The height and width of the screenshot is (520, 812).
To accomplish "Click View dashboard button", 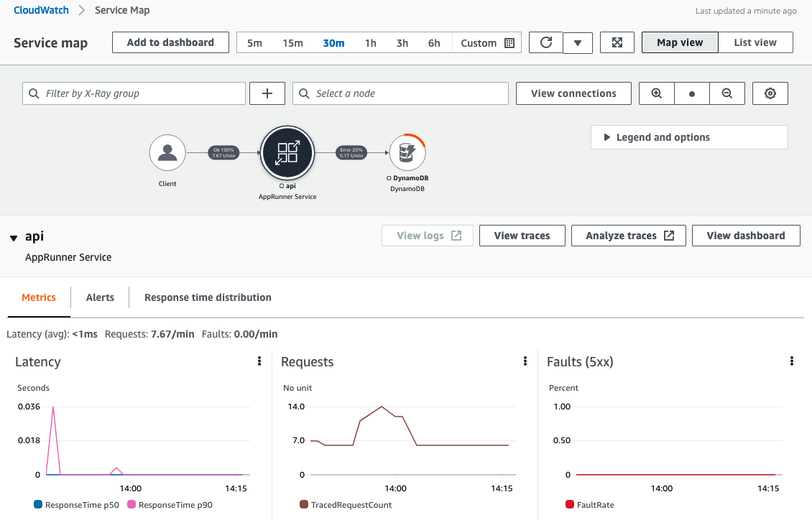I will (x=746, y=236).
